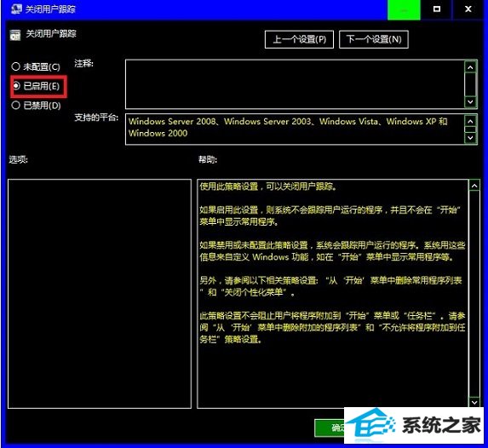Click inside the empty 选项 options panel
The width and height of the screenshot is (488, 448).
[x=100, y=294]
